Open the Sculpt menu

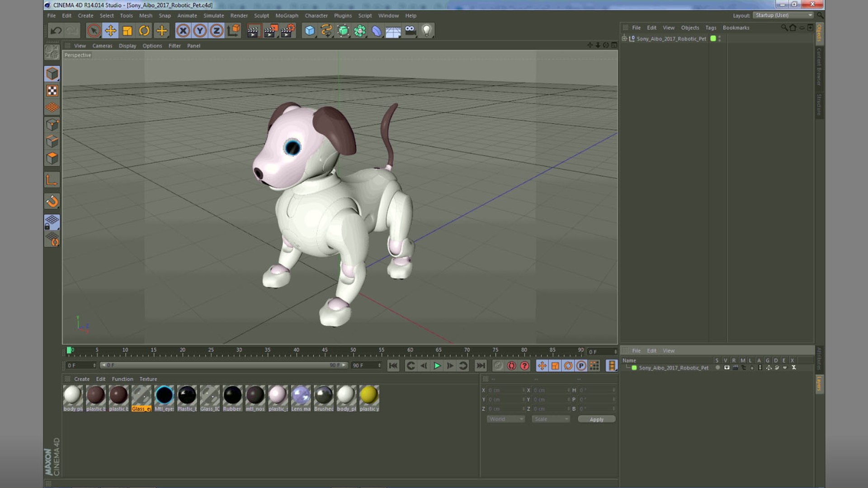261,15
